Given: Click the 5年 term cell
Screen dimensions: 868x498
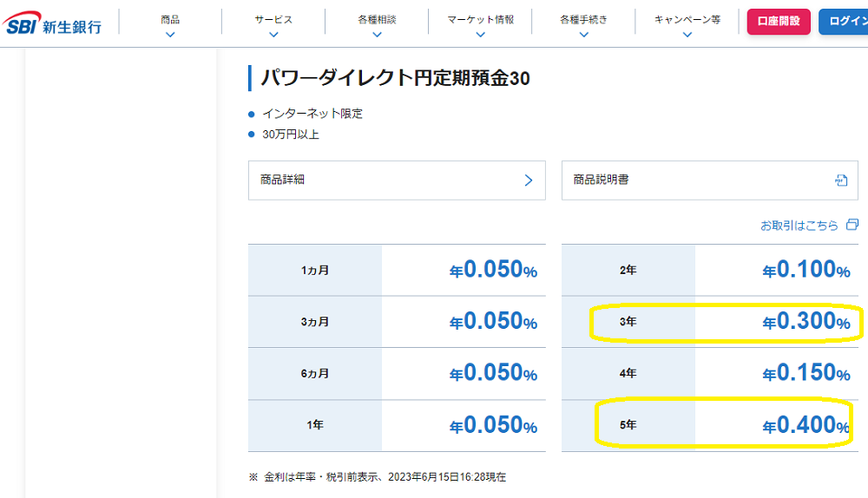Looking at the screenshot, I should [628, 425].
